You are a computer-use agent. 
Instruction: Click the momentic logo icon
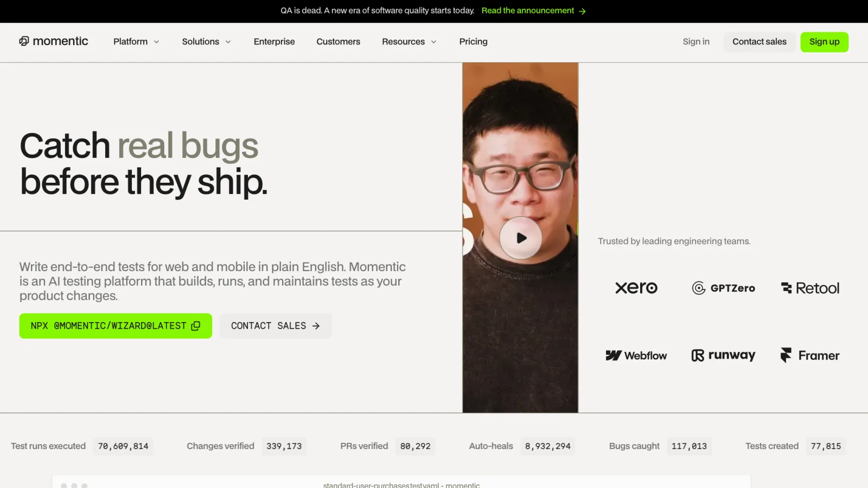pyautogui.click(x=24, y=41)
